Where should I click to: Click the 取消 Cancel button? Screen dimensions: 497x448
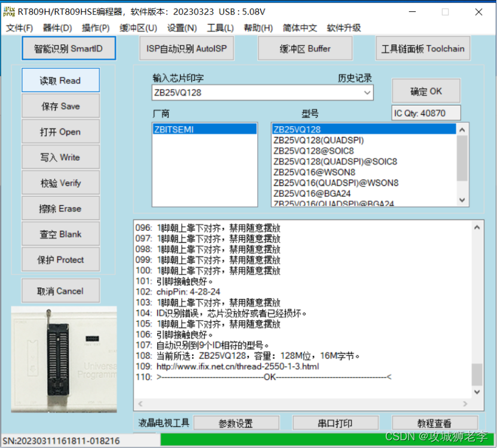pyautogui.click(x=60, y=291)
